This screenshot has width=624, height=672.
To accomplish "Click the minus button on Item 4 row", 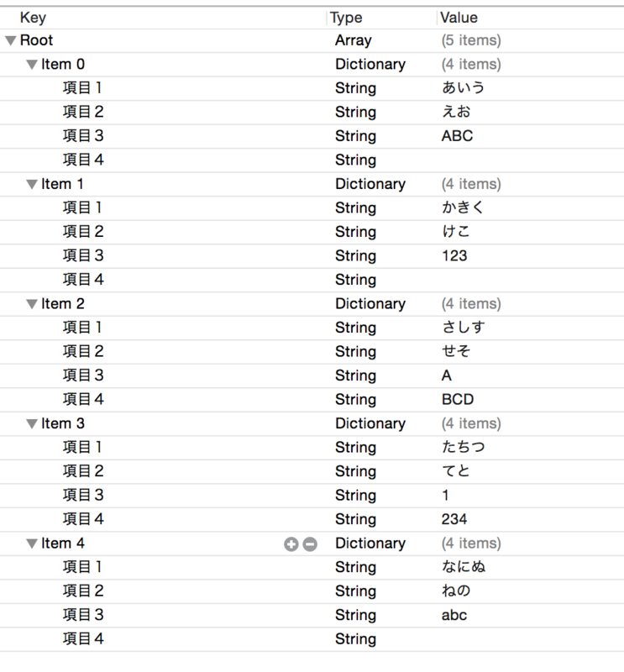I will point(310,543).
